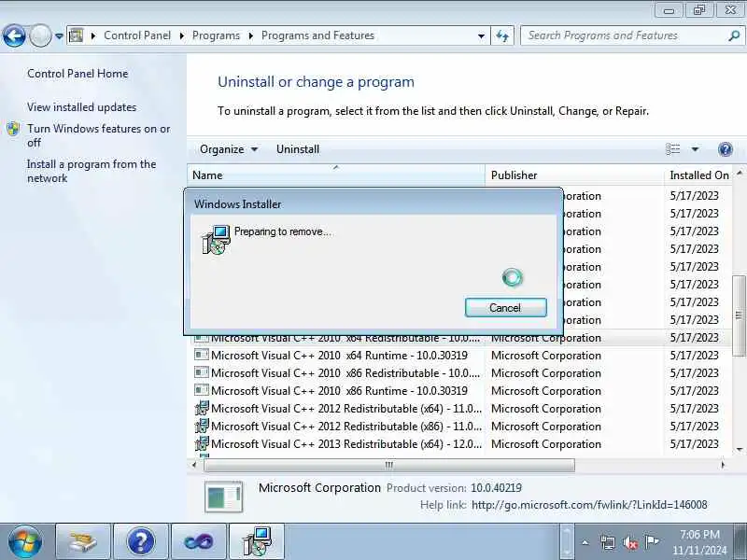The width and height of the screenshot is (747, 560).
Task: Open the go.microsoft.com help link
Action: tap(589, 505)
